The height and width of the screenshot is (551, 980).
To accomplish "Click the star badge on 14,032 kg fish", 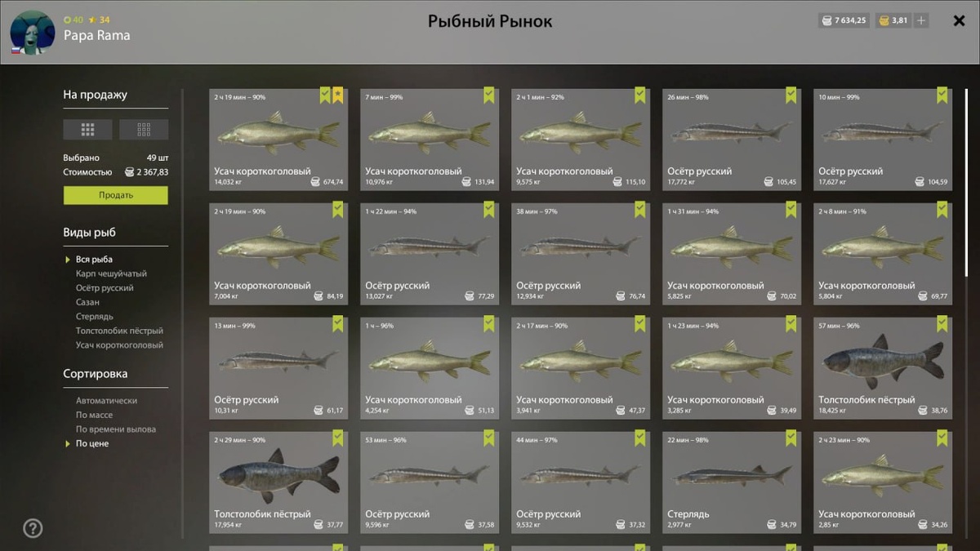I will [338, 96].
